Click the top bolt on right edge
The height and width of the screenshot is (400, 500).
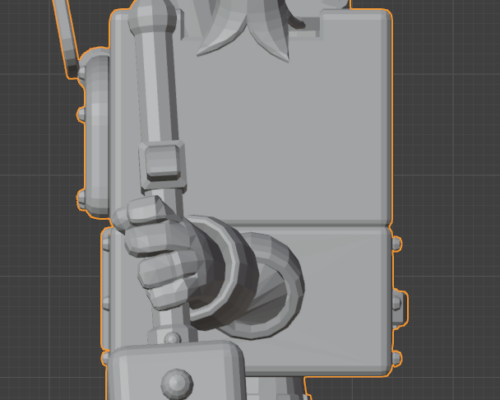click(396, 243)
